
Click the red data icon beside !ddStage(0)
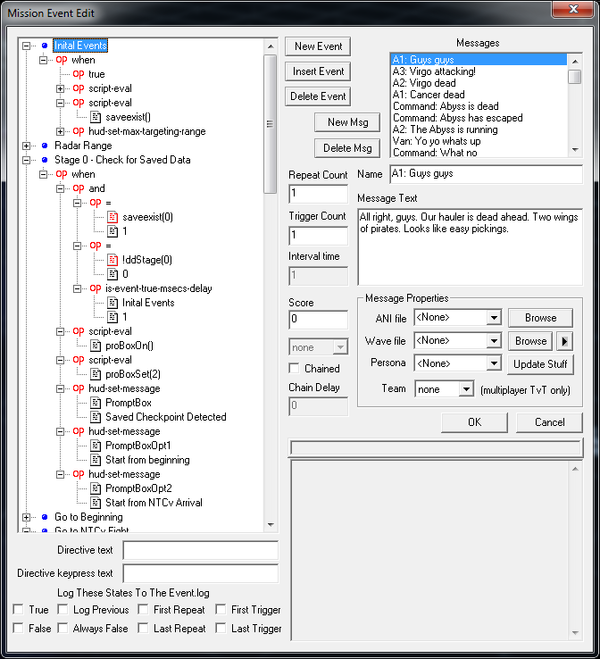[112, 260]
